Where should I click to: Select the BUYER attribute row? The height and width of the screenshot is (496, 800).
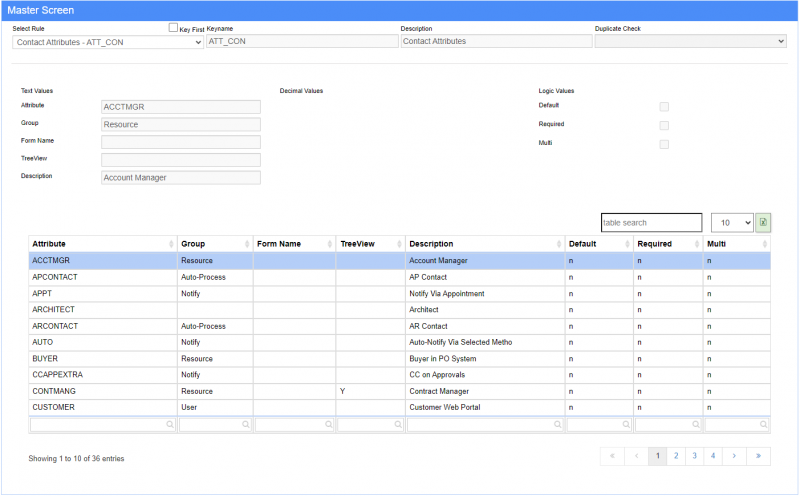pyautogui.click(x=100, y=359)
